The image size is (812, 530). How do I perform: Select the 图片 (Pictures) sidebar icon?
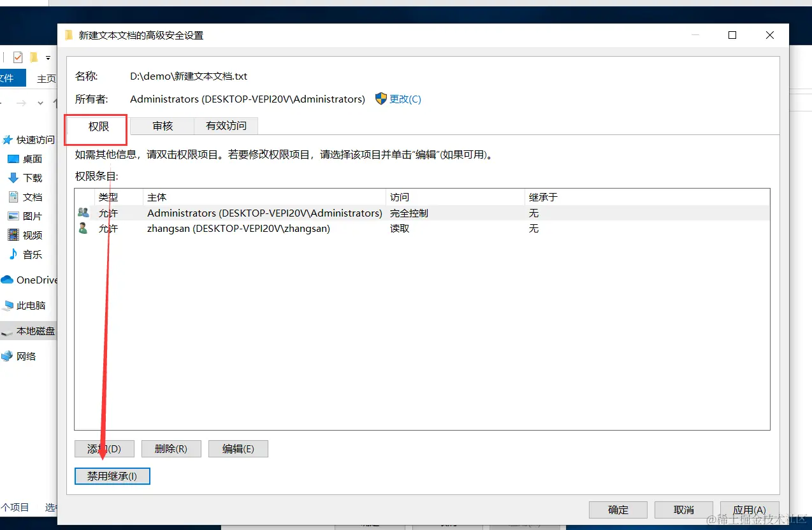coord(15,216)
